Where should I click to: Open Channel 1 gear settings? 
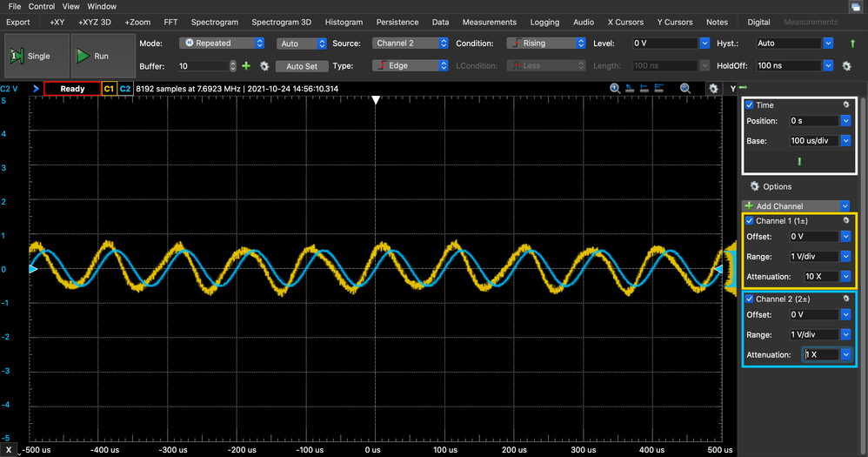[x=845, y=221]
